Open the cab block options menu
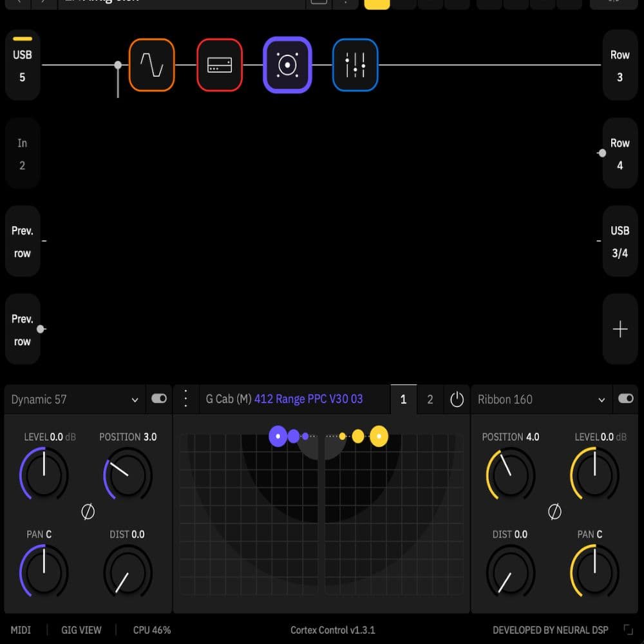644x644 pixels. (186, 399)
